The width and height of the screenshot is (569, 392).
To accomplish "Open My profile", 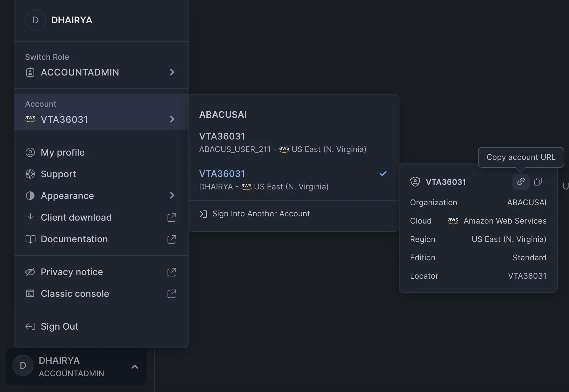I will pyautogui.click(x=62, y=152).
